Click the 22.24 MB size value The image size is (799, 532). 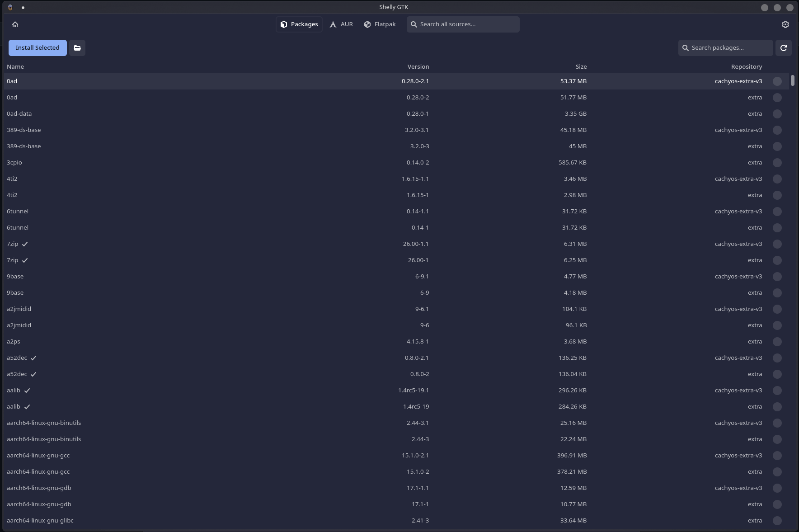pyautogui.click(x=573, y=439)
